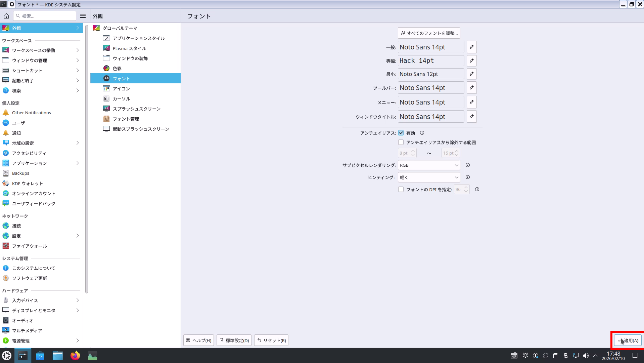Select アイコン in the appearance list
Viewport: 644px width, 363px height.
pos(121,89)
